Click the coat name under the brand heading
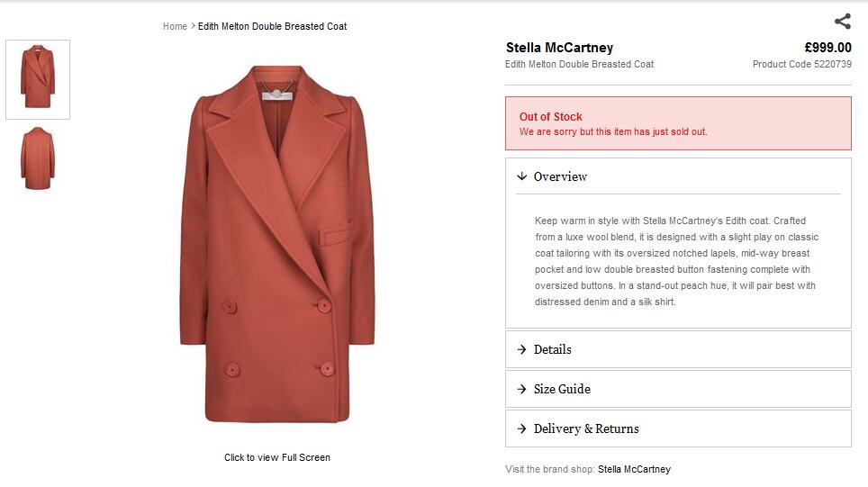The height and width of the screenshot is (487, 868). click(x=579, y=65)
